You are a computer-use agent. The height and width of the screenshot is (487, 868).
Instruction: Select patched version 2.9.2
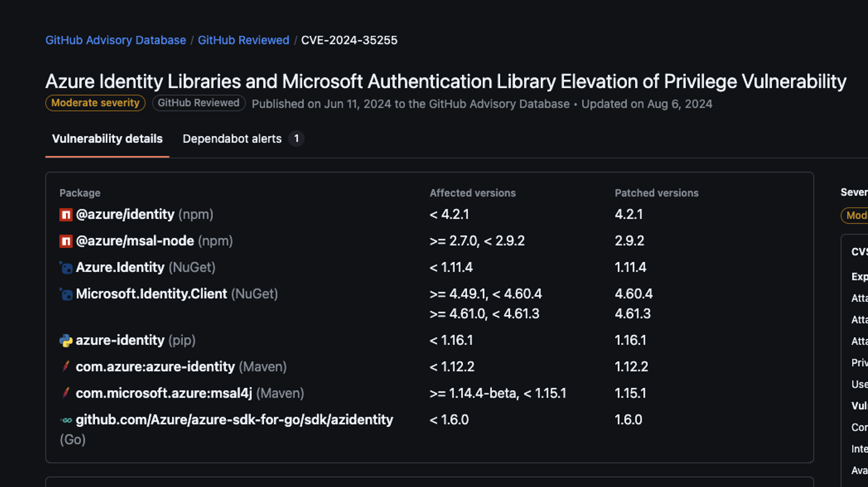pyautogui.click(x=629, y=241)
